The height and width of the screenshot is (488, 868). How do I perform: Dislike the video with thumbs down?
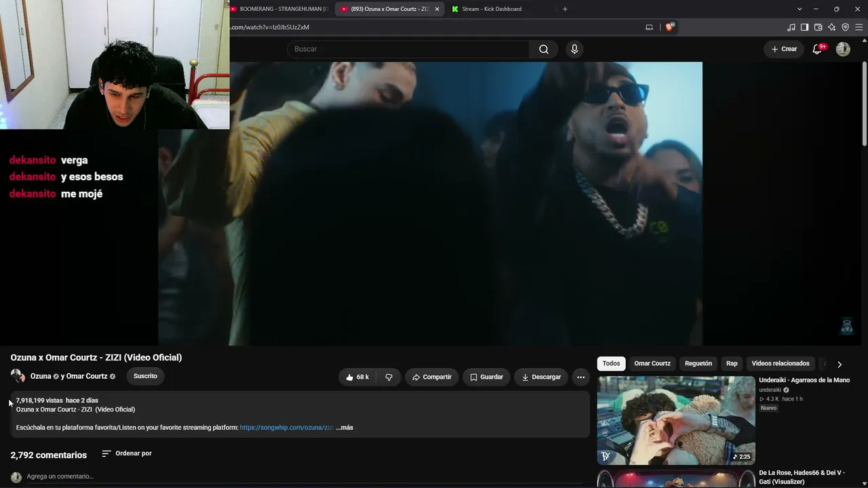coord(389,377)
